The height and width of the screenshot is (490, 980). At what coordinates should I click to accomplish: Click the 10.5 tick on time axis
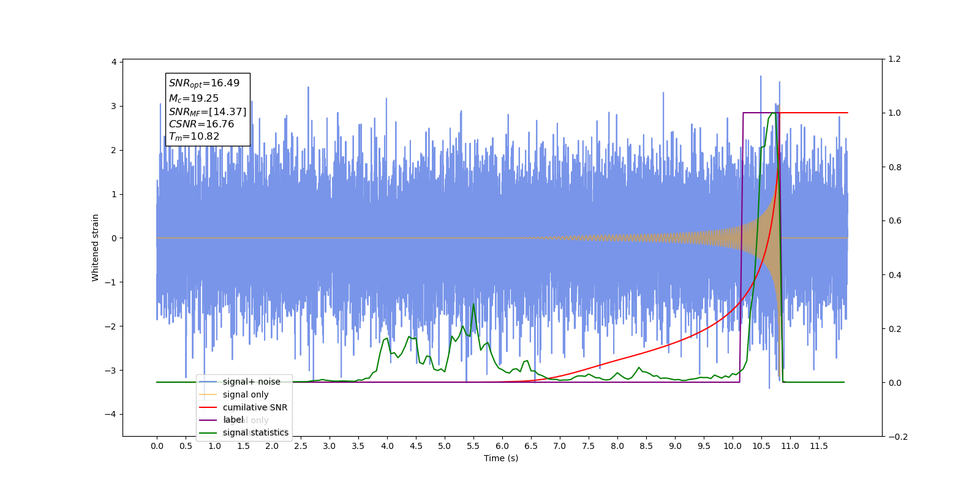point(761,446)
